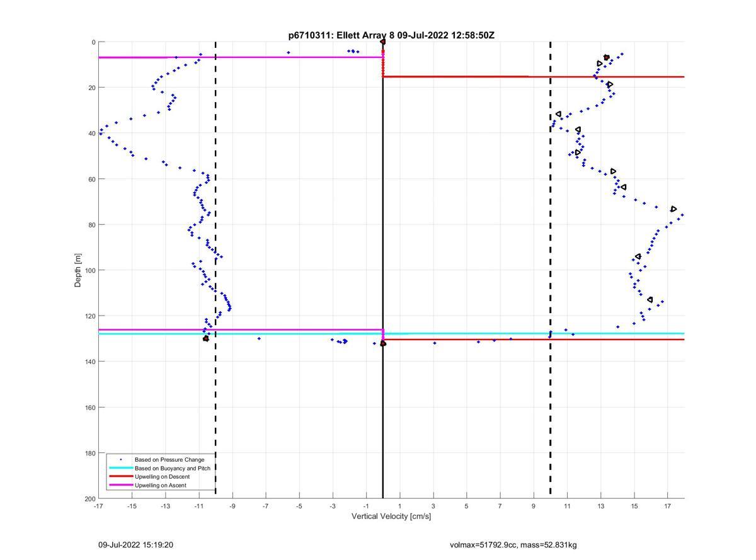Click the x-axis tick label '7'
Screen dimensions: 756x560
pos(500,506)
